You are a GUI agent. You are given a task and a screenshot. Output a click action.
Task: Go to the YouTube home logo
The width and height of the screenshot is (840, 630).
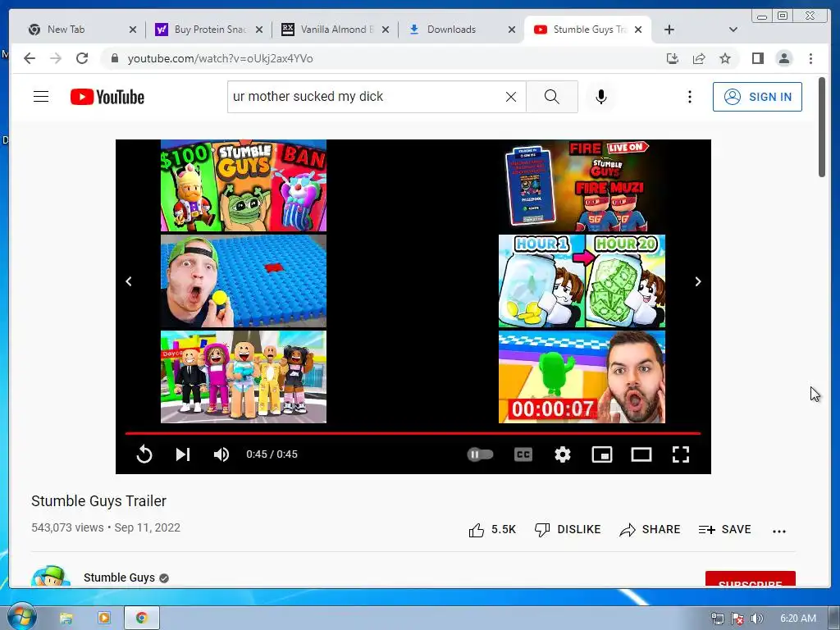tap(107, 97)
